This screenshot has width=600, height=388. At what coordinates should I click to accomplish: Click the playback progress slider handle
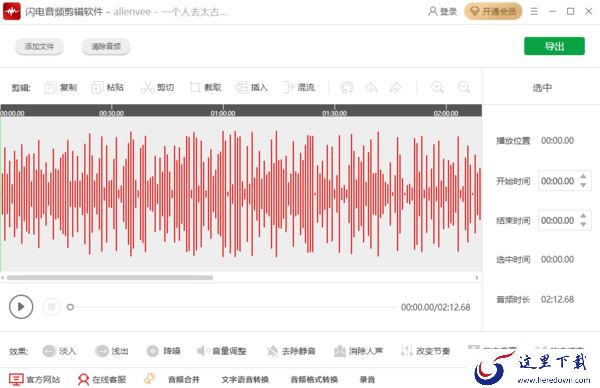(x=70, y=307)
